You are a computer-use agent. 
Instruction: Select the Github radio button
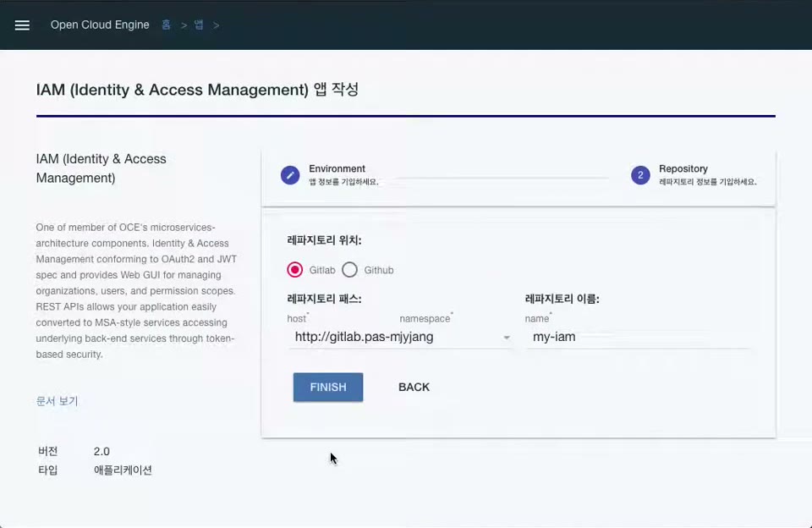click(349, 269)
